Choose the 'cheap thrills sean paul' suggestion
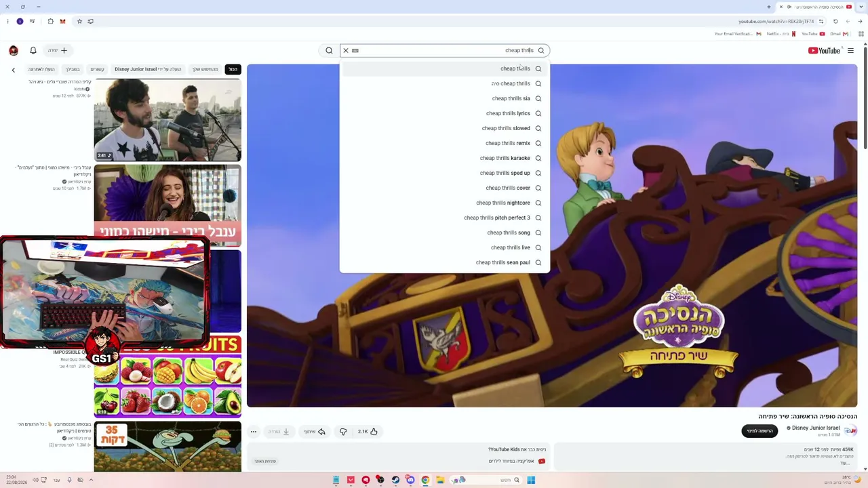868x488 pixels. coord(445,262)
